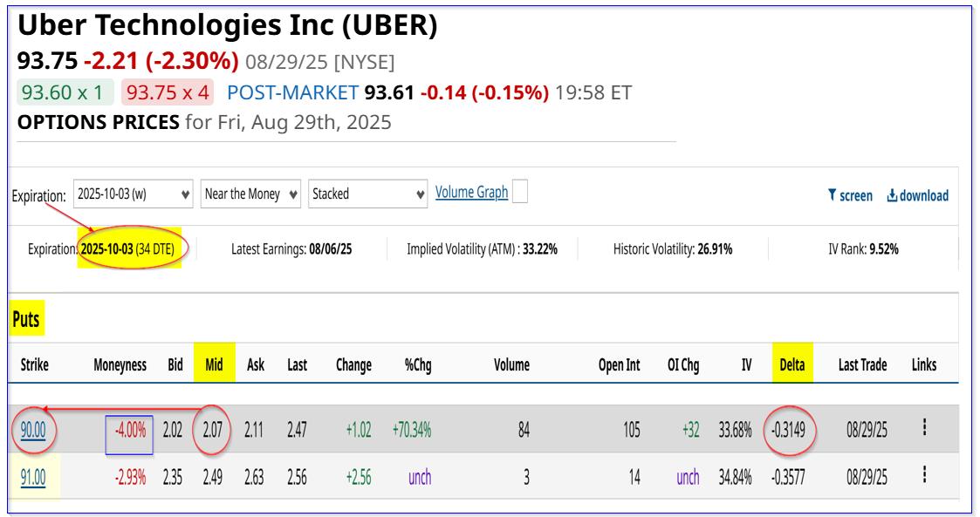Toggle the Volume Graph checkbox
980x517 pixels.
pos(519,192)
